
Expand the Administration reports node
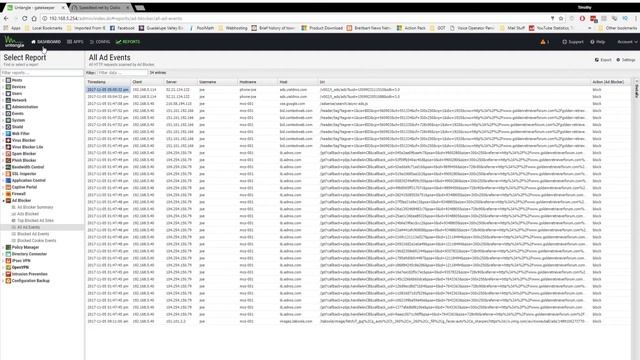pyautogui.click(x=3, y=107)
